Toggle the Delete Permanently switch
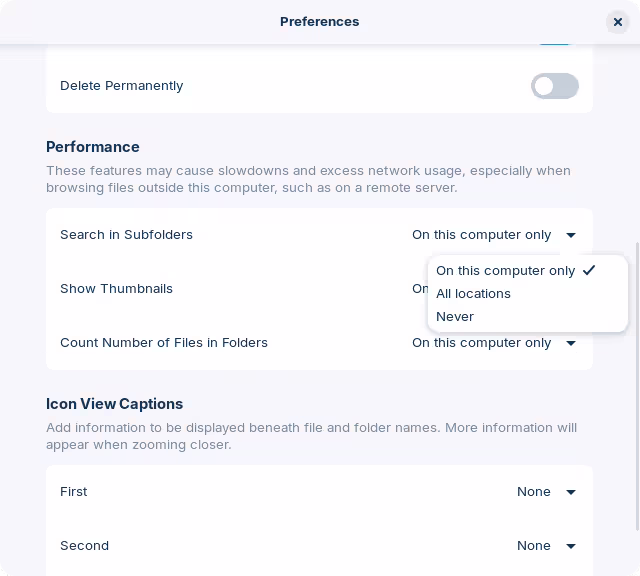Screen dimensions: 640x576 [x=554, y=86]
